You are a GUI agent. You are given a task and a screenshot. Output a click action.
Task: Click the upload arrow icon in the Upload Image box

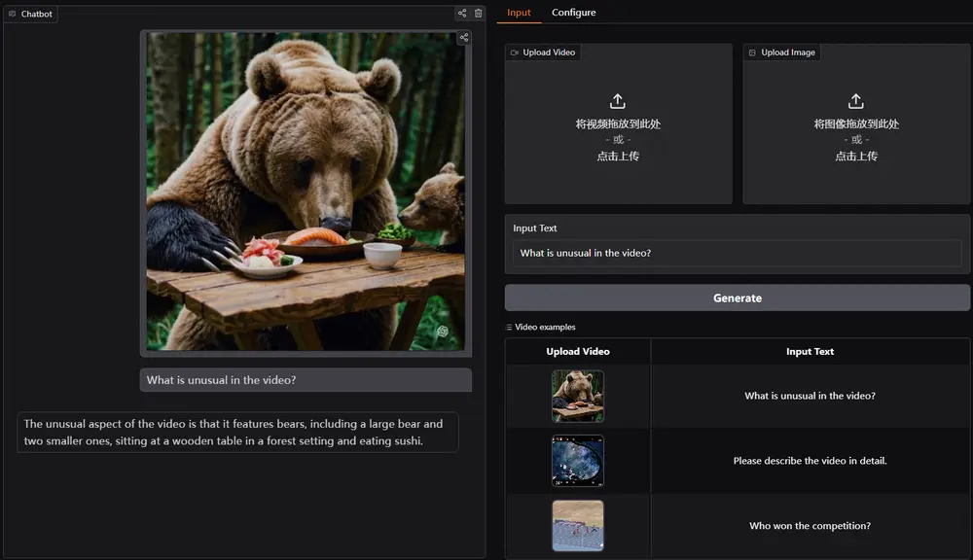coord(855,101)
